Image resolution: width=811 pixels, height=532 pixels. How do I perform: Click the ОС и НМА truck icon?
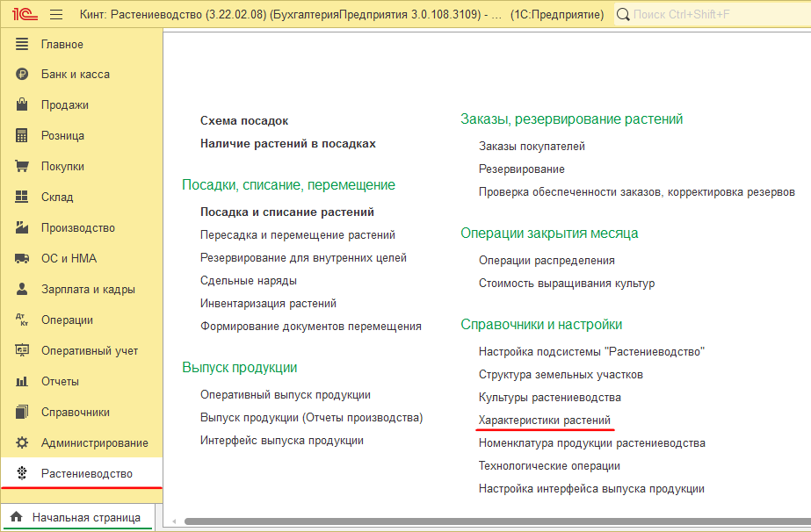23,259
